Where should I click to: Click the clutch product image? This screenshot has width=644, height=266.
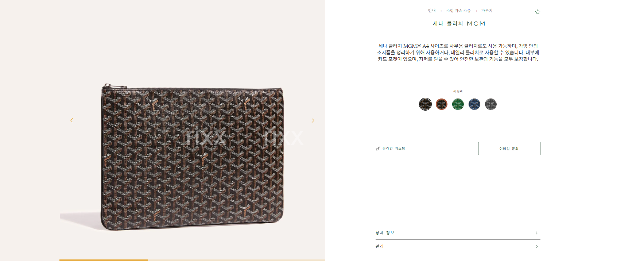click(x=192, y=157)
